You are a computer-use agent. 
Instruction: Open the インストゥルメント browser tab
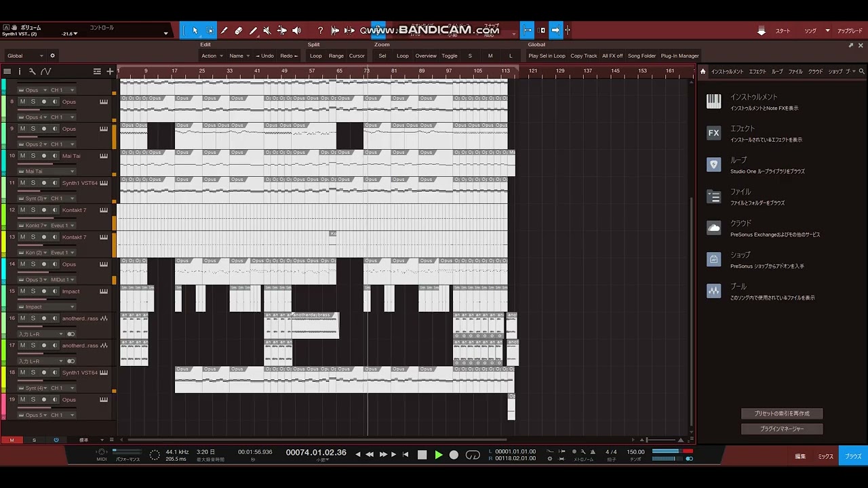pyautogui.click(x=727, y=71)
